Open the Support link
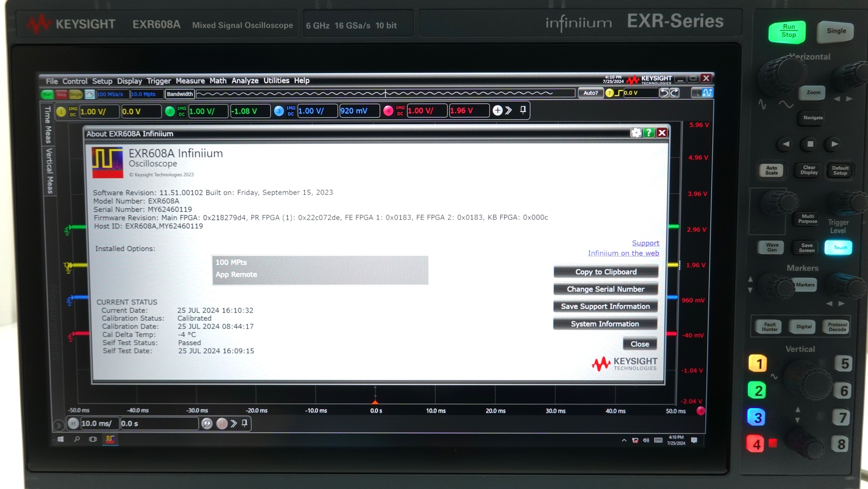This screenshot has width=868, height=489. [646, 243]
